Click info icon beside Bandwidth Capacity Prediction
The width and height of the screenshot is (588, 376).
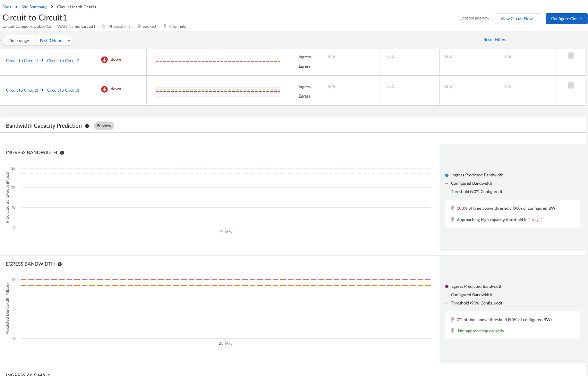coord(87,126)
